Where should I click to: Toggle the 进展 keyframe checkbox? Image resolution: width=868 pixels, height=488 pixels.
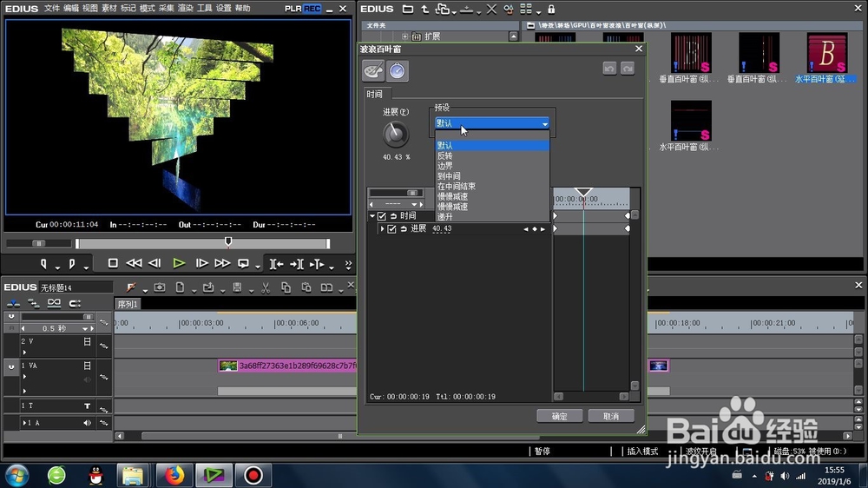click(x=391, y=228)
